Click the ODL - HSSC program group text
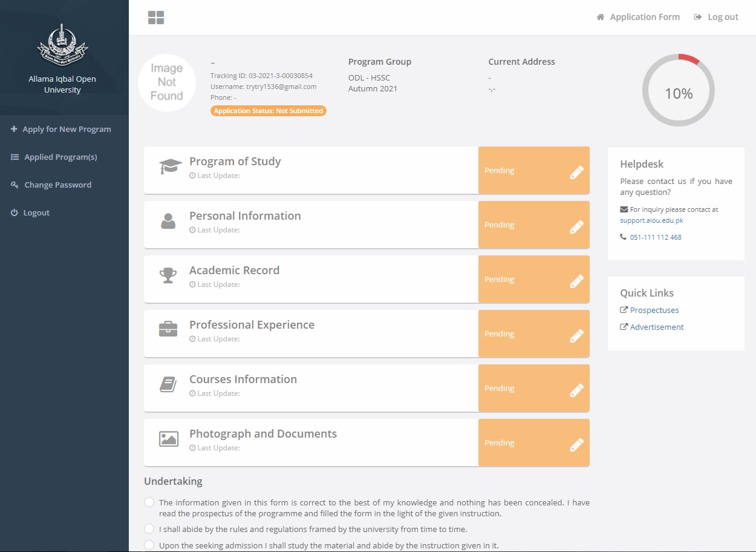Image resolution: width=756 pixels, height=552 pixels. pos(370,77)
